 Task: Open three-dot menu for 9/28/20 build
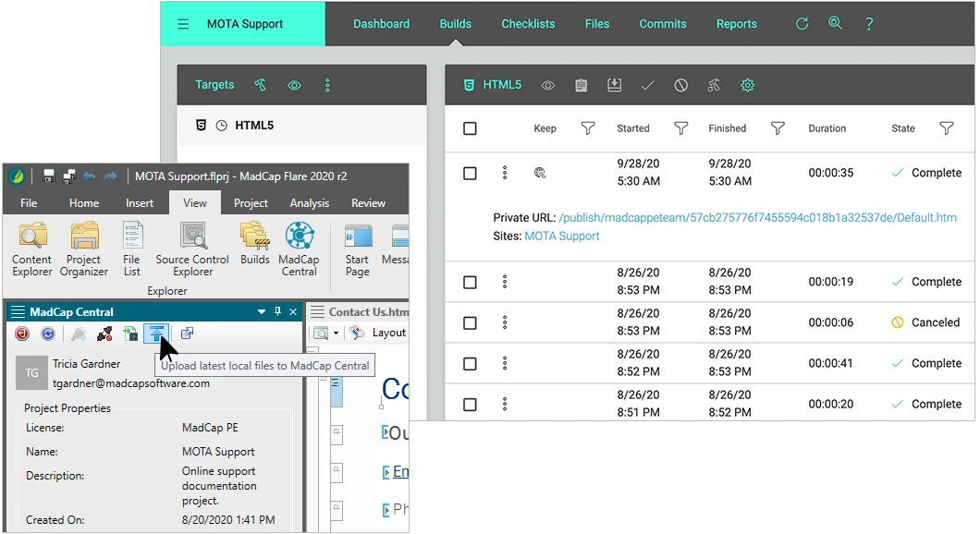pos(505,173)
